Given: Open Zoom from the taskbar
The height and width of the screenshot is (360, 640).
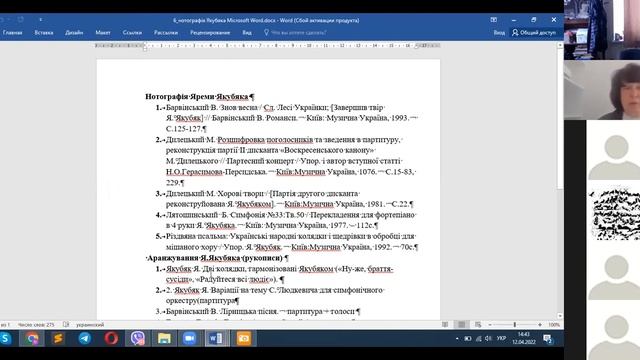Looking at the screenshot, I should pyautogui.click(x=190, y=338).
